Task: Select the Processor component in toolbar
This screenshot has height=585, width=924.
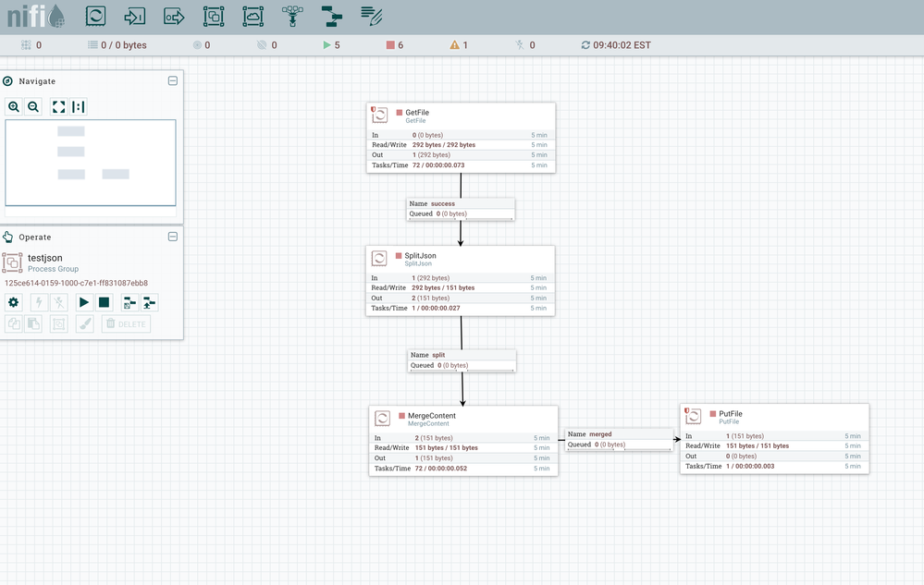Action: pos(96,16)
